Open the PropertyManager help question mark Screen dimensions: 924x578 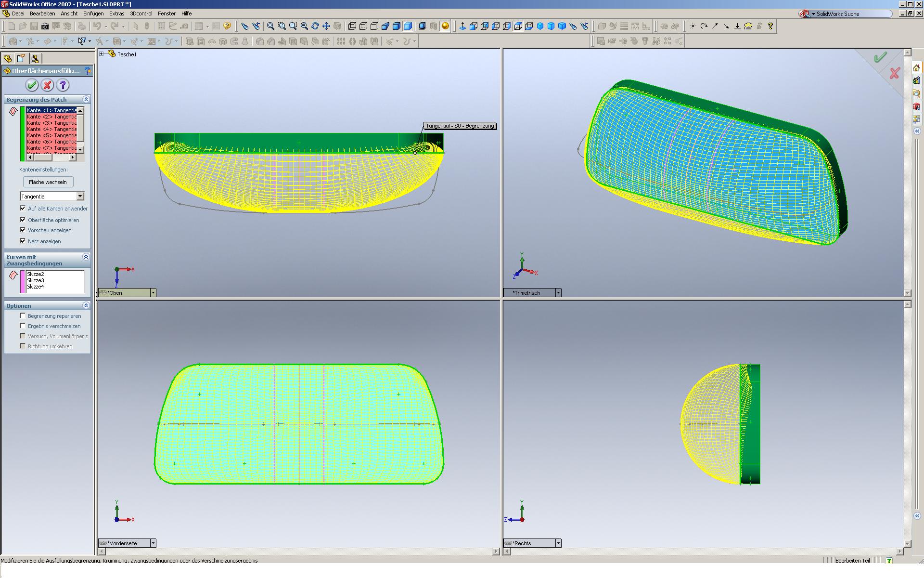(x=63, y=85)
